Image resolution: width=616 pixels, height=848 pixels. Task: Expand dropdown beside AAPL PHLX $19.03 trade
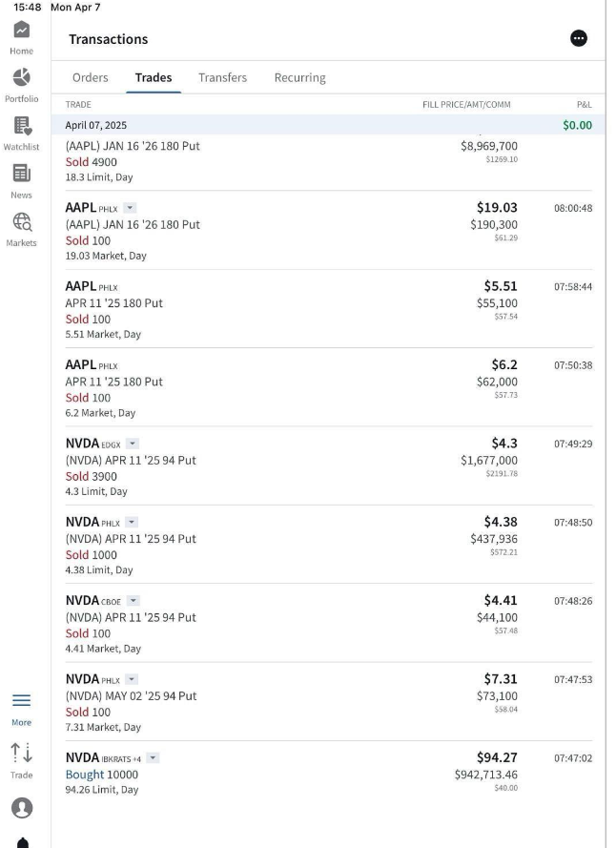(x=131, y=208)
